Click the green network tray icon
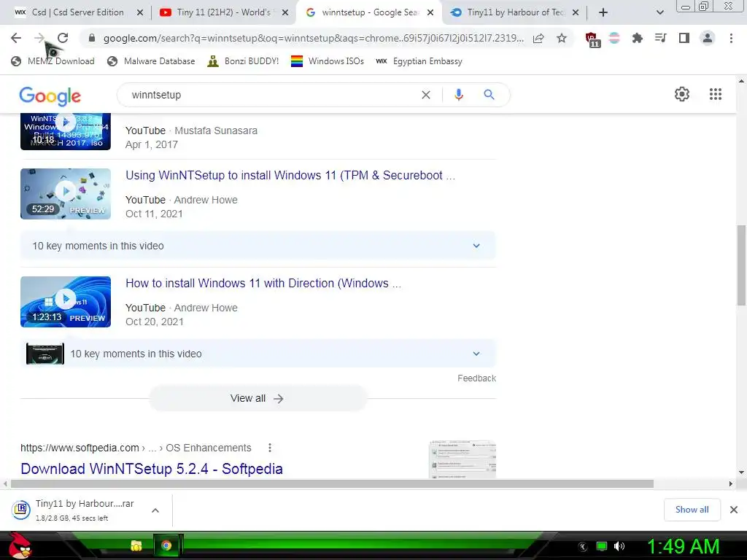Image resolution: width=747 pixels, height=560 pixels. click(x=602, y=546)
